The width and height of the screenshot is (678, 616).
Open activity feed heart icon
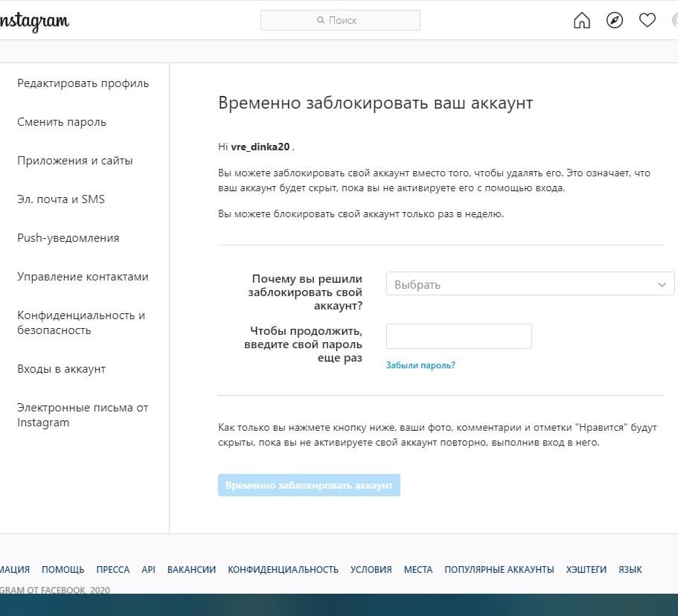coord(647,20)
